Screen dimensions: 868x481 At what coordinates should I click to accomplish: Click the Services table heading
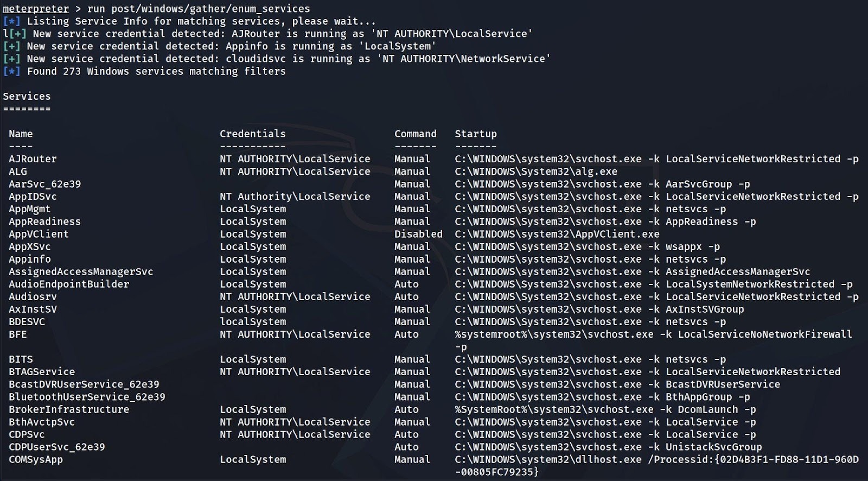tap(27, 97)
